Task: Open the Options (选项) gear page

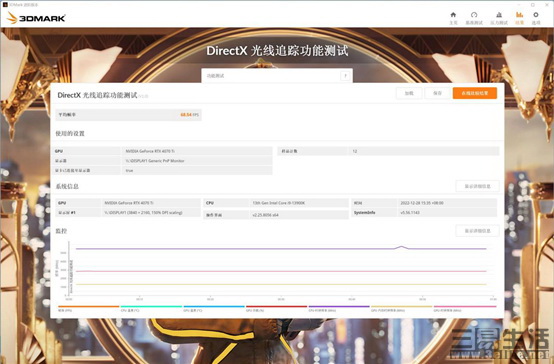Action: click(x=536, y=18)
